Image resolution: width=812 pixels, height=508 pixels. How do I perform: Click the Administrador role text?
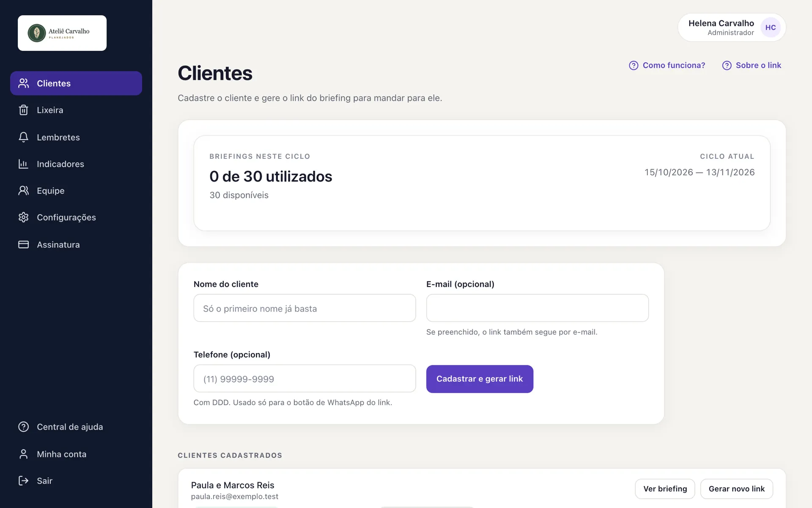click(x=731, y=33)
